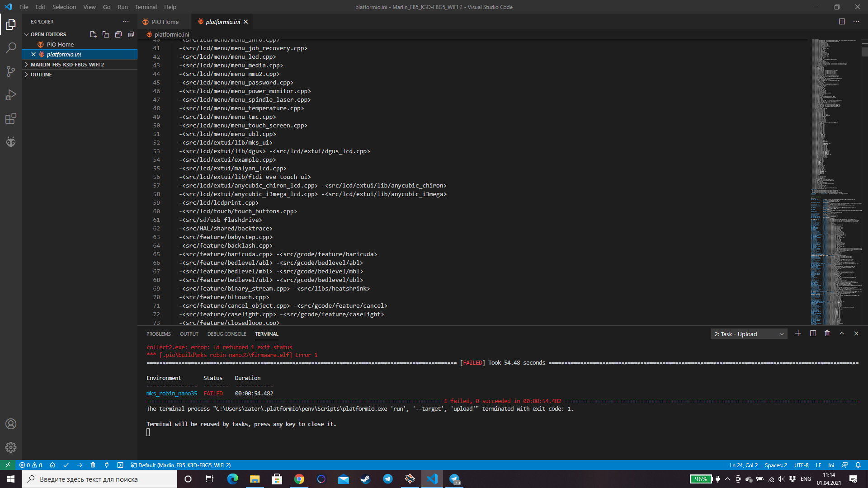Click platformio.ini breadcrumb above editor
868x488 pixels.
coord(168,34)
